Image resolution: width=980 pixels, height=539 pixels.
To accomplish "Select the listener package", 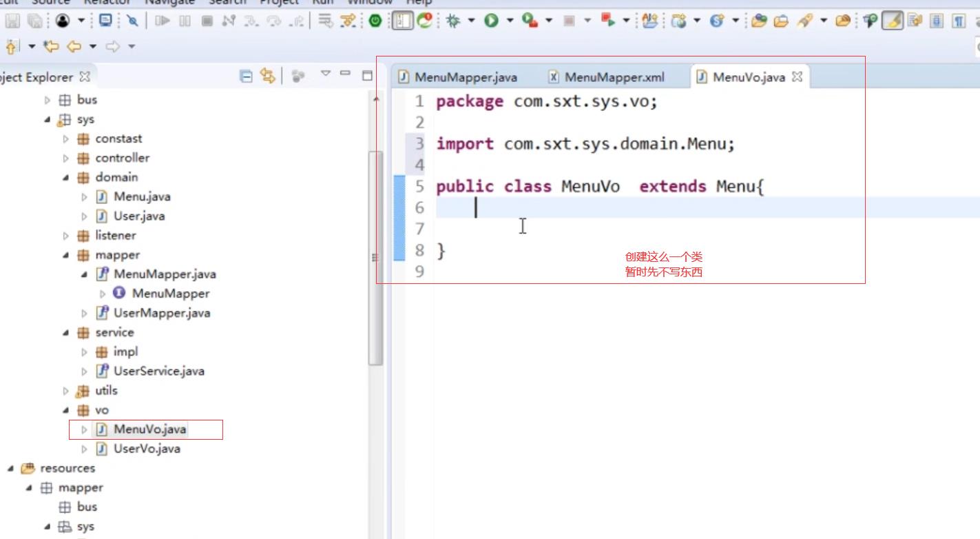I will click(x=115, y=235).
